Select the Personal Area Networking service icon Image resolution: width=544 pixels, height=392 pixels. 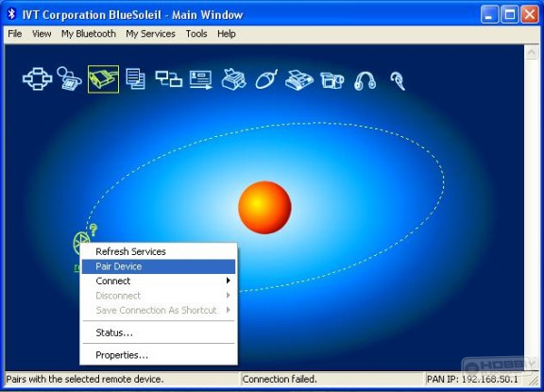(38, 78)
